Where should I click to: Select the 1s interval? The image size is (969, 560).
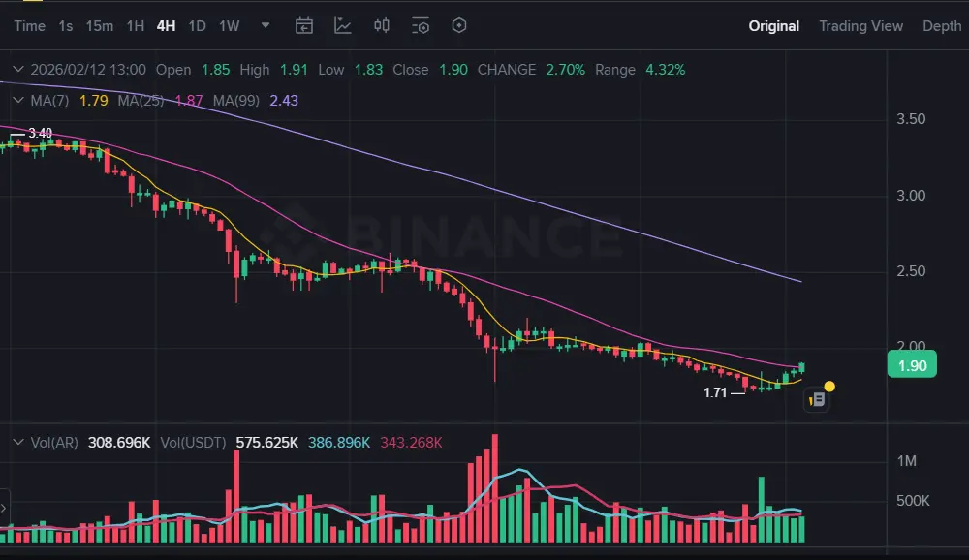pyautogui.click(x=66, y=26)
